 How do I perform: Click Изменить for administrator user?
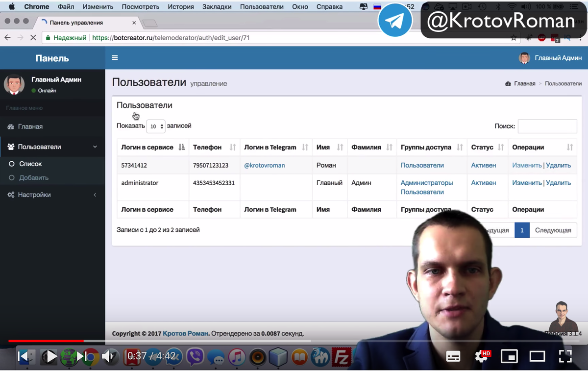(x=527, y=183)
